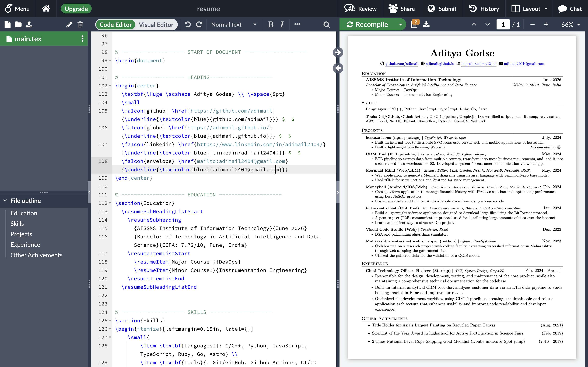
Task: Open logs and output files
Action: coord(415,24)
